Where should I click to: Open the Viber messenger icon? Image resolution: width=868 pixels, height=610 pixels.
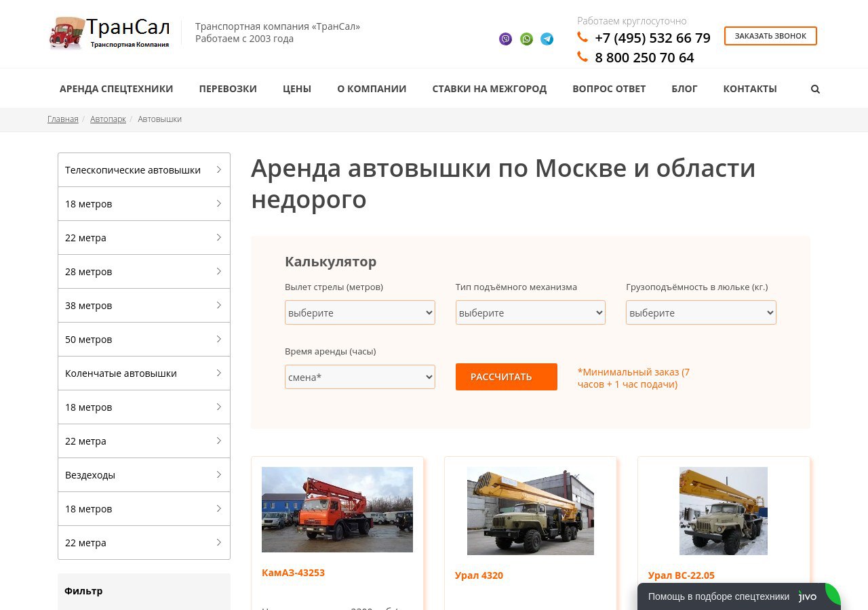[x=505, y=39]
